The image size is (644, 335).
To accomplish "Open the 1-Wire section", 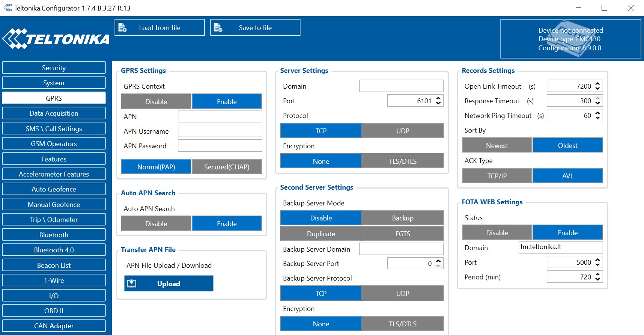I will click(54, 280).
